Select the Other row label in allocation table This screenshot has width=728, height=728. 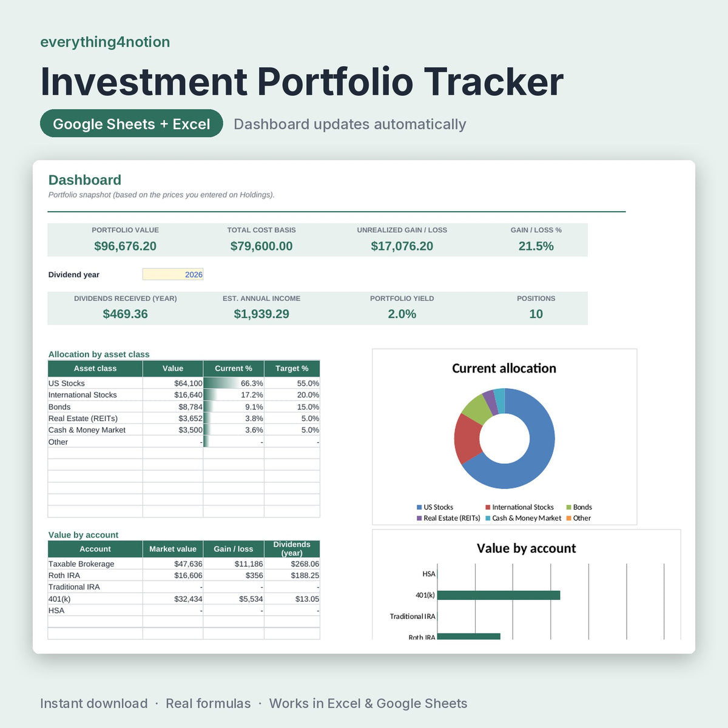[x=58, y=442]
